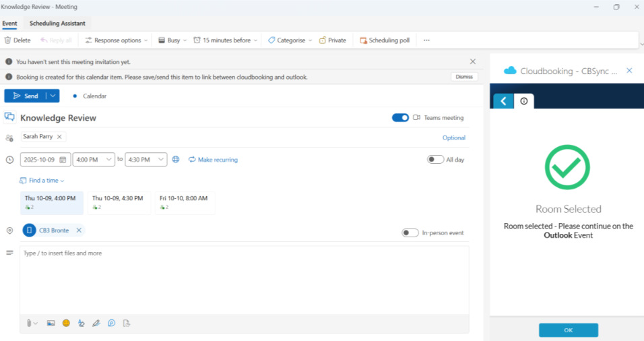
Task: Remove the CB3 Bronte room location
Action: coord(79,230)
